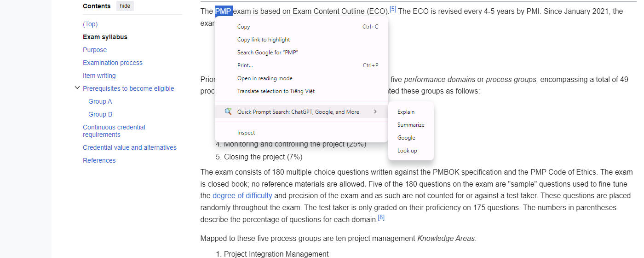
Task: Open Quick Prompt Search: ChatGPT, Google, and More
Action: coord(302,111)
